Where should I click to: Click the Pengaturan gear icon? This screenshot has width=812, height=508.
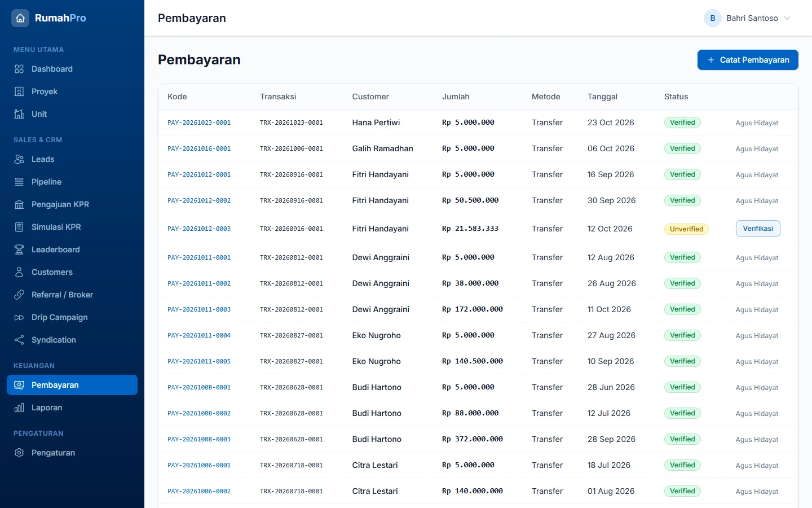click(x=19, y=453)
